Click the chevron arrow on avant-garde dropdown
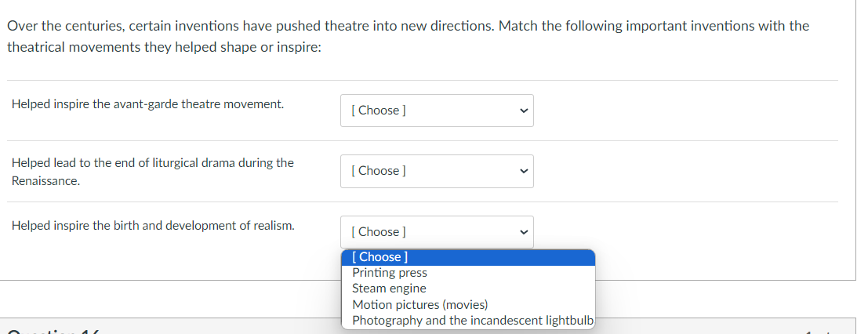Image resolution: width=868 pixels, height=334 pixels. pos(524,111)
